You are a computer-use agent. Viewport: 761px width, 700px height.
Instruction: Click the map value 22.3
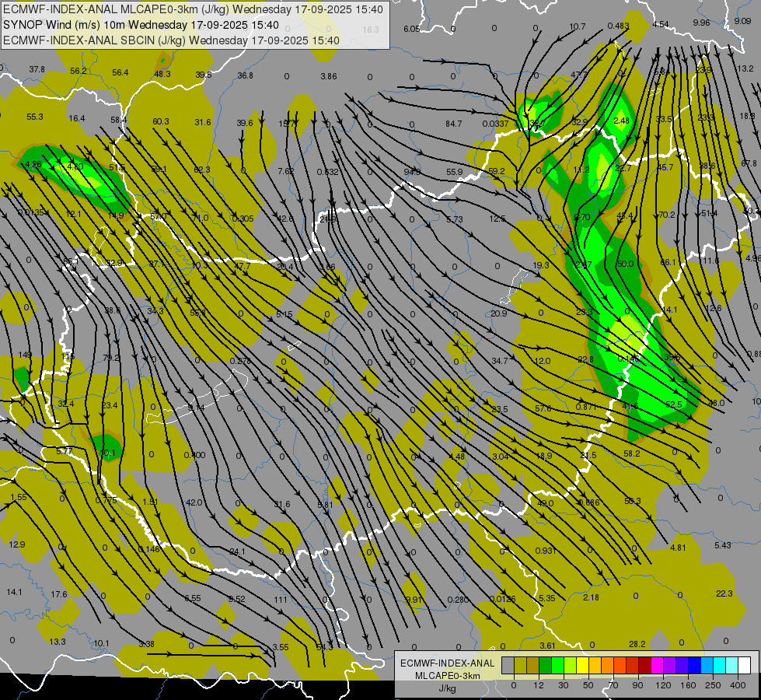click(x=724, y=593)
